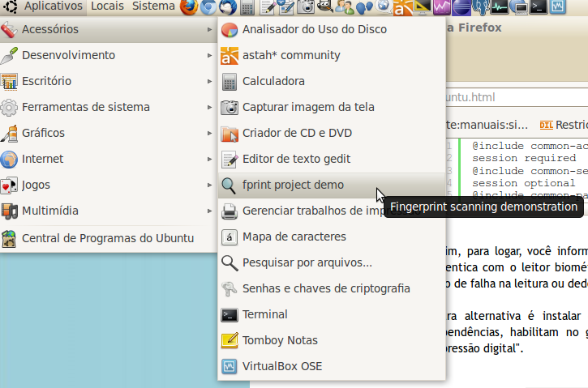This screenshot has height=388, width=588.
Task: Open the Locais menu
Action: coord(107,6)
